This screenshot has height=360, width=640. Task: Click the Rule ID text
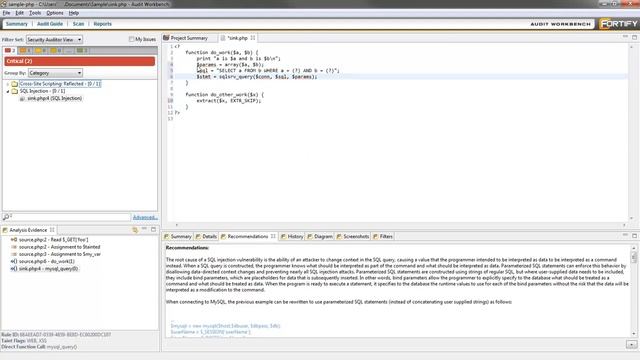pos(56,335)
